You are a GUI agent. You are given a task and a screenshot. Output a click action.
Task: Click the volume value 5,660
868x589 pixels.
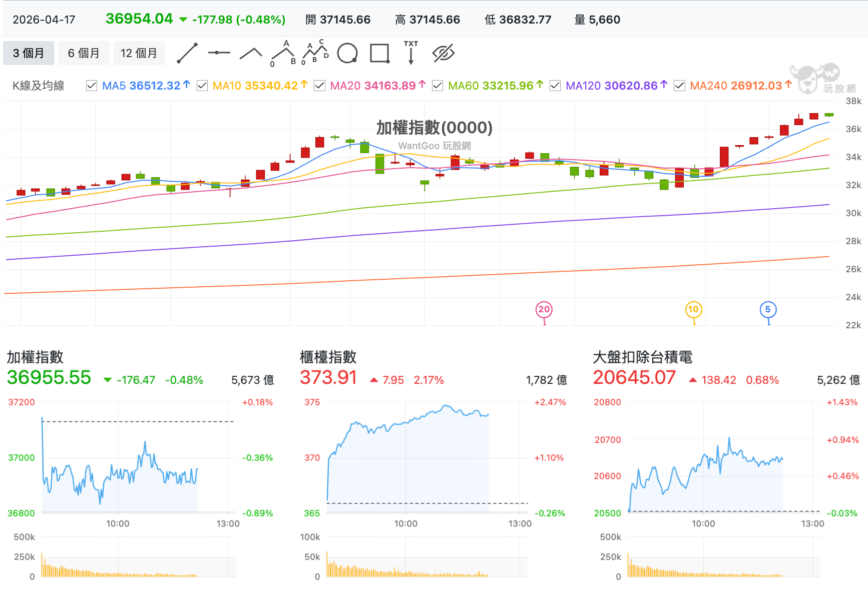605,20
